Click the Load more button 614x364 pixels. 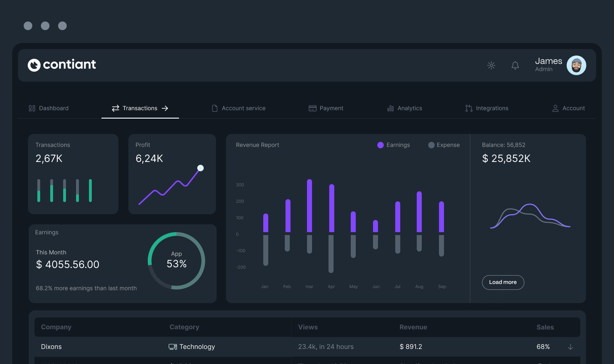coord(503,282)
